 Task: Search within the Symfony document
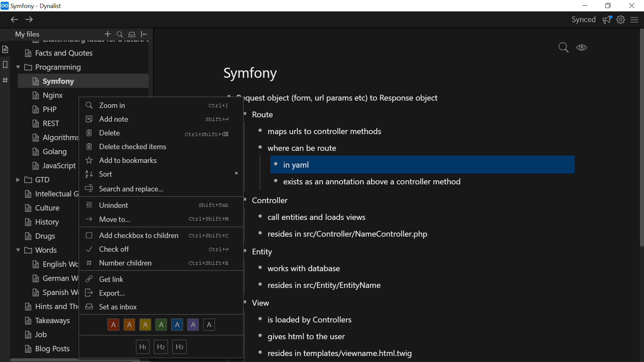click(x=563, y=48)
